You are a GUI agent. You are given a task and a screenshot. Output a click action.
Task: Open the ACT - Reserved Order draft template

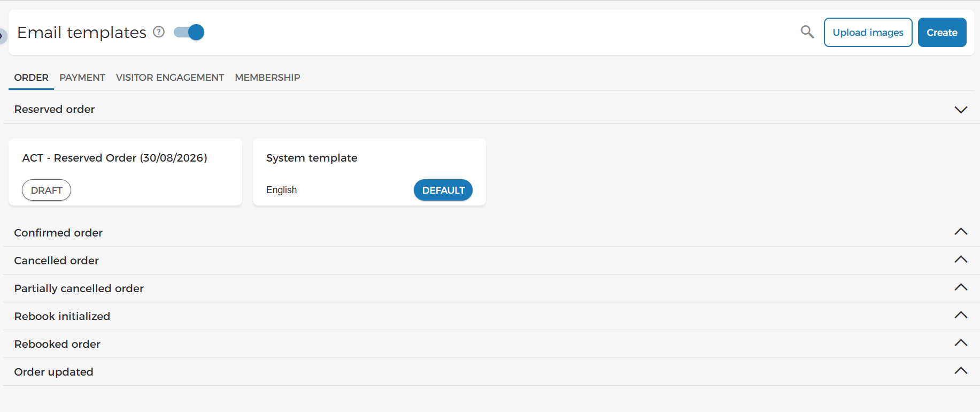(x=125, y=172)
